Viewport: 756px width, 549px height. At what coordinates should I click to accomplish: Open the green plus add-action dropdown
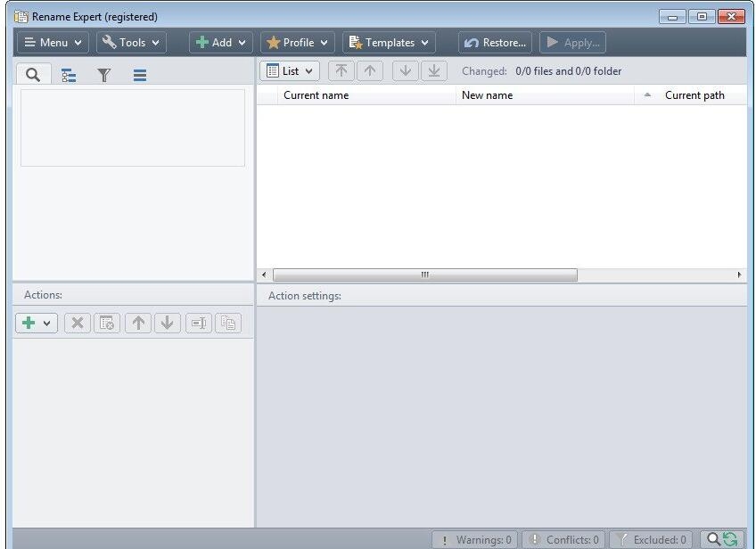tap(37, 324)
